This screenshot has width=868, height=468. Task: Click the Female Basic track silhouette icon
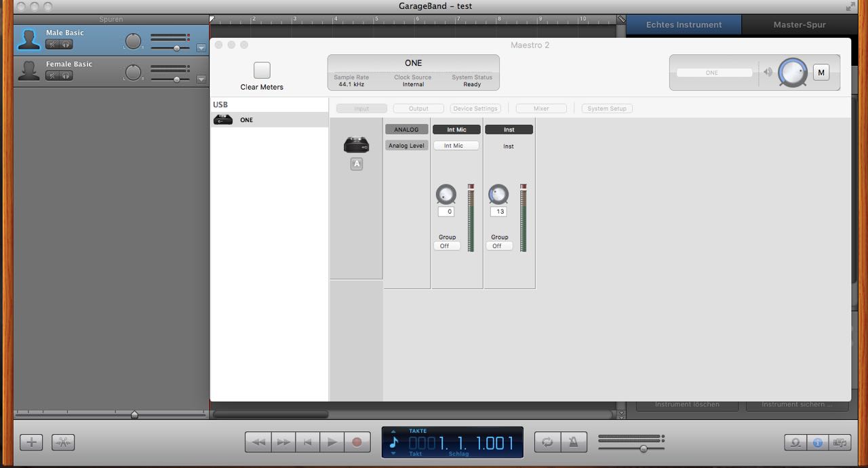pyautogui.click(x=28, y=71)
